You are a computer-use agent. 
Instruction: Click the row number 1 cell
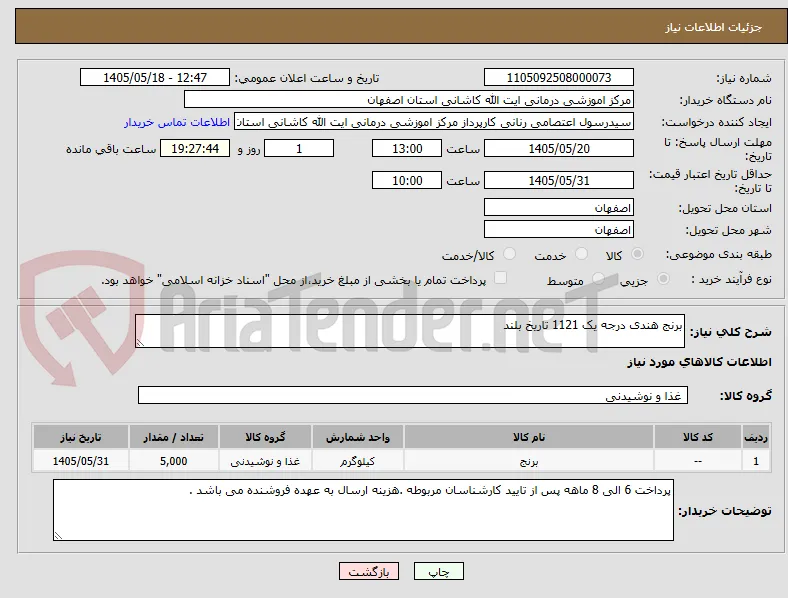(756, 461)
